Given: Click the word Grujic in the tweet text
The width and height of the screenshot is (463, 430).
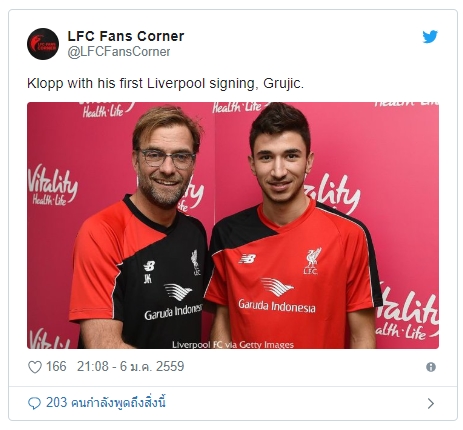Looking at the screenshot, I should (x=283, y=83).
